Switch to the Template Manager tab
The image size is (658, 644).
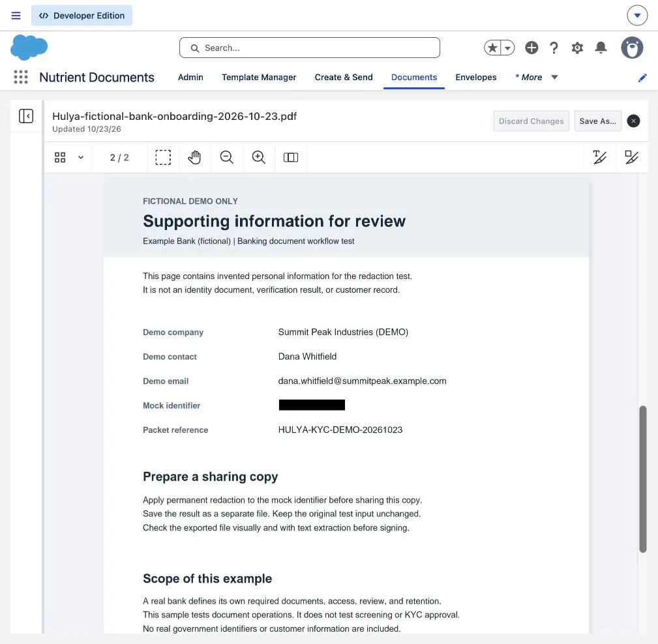tap(259, 77)
